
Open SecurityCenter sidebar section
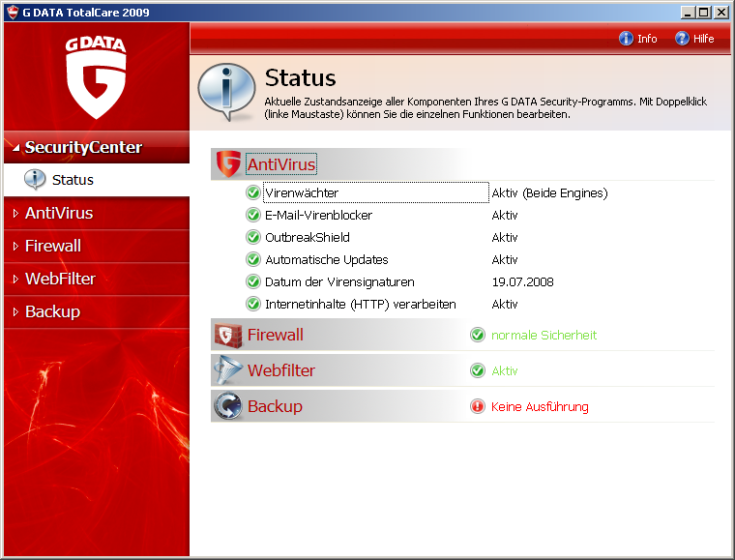pos(97,147)
